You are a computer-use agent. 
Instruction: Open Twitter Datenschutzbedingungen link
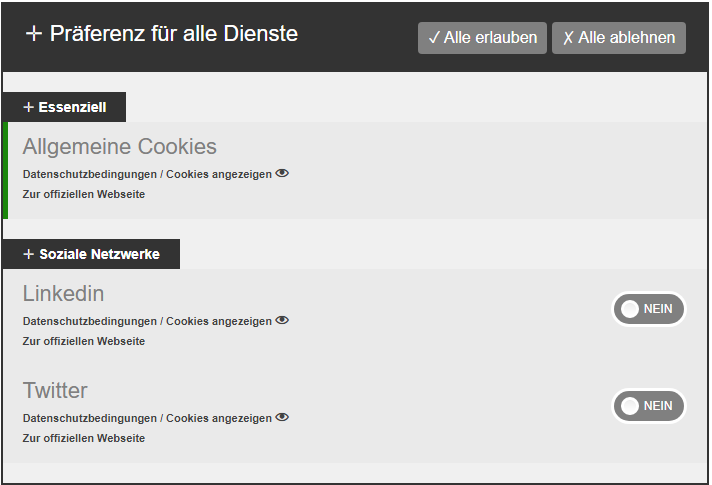tap(90, 418)
